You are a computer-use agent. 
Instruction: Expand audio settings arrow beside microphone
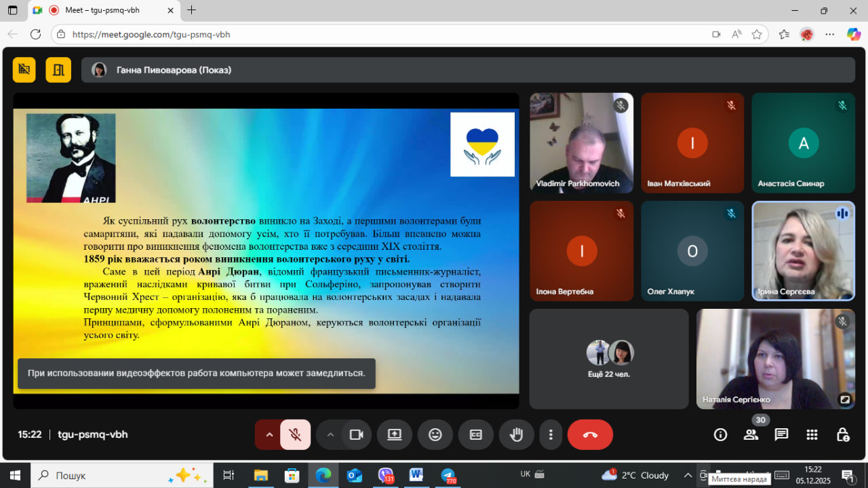[269, 435]
